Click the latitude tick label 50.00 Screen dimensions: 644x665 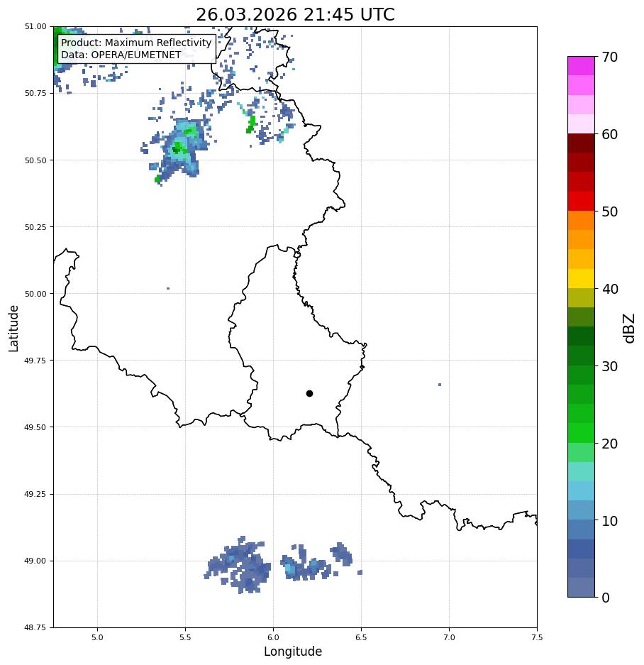pyautogui.click(x=35, y=294)
